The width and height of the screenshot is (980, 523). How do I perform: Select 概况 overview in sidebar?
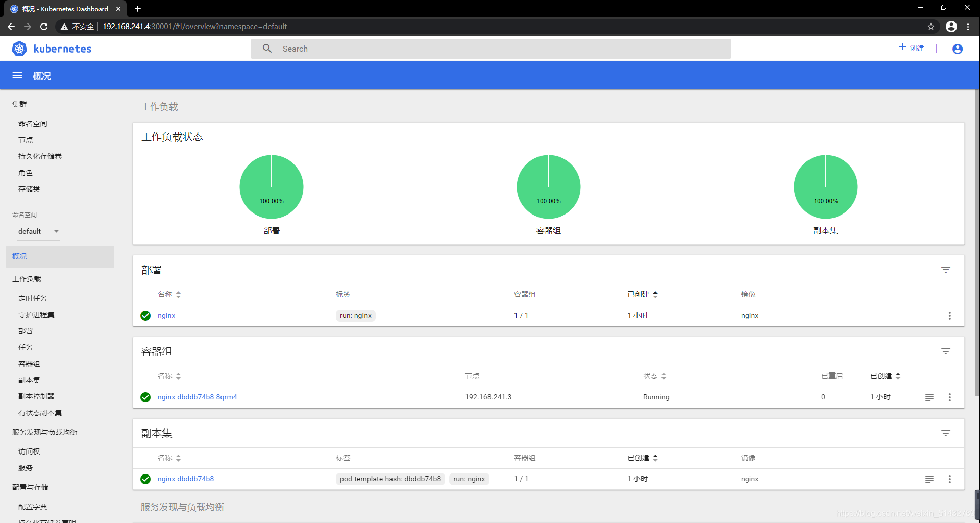60,256
